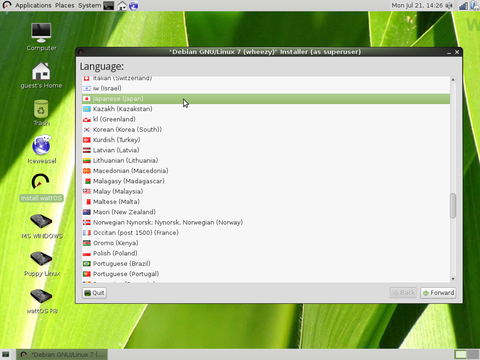Select Kurdish (Turkey) language

266,140
